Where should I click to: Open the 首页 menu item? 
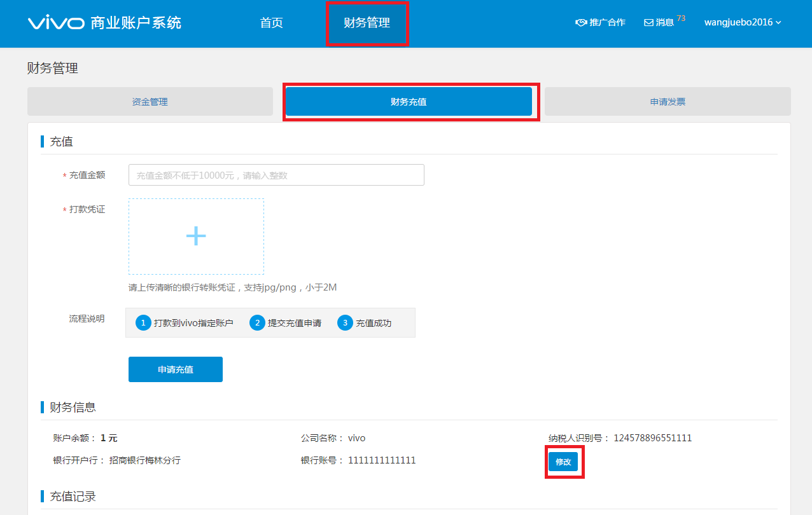click(271, 23)
